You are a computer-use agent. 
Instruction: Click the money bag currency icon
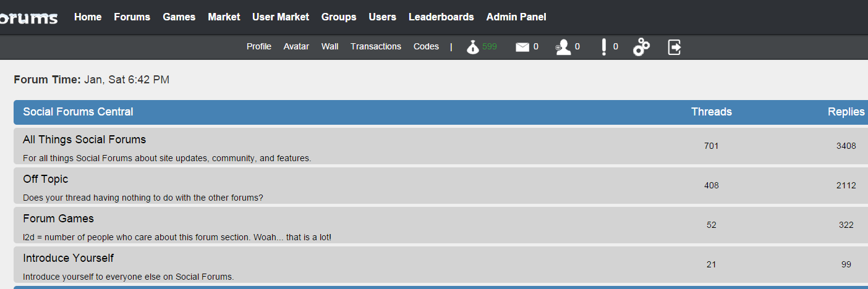click(x=473, y=47)
